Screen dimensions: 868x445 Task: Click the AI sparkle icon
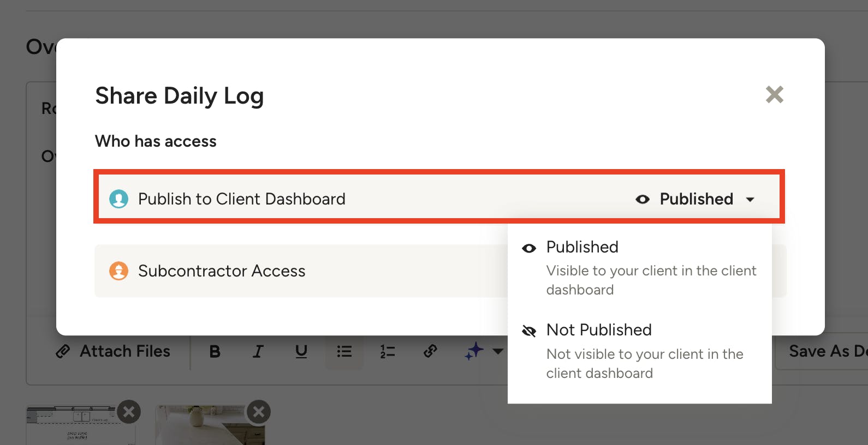pyautogui.click(x=474, y=351)
